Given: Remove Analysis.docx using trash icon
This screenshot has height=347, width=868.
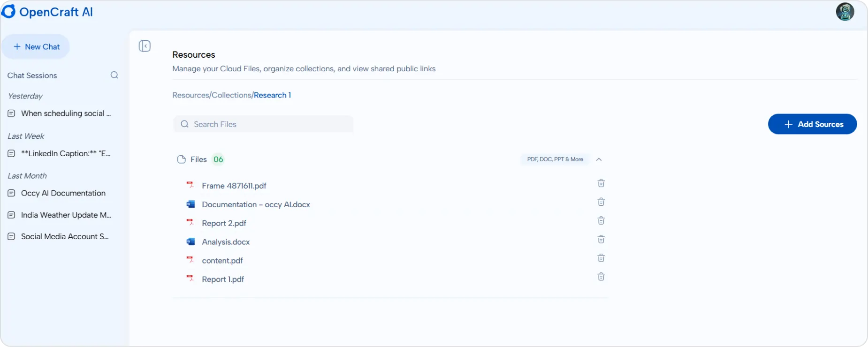Looking at the screenshot, I should [x=601, y=240].
